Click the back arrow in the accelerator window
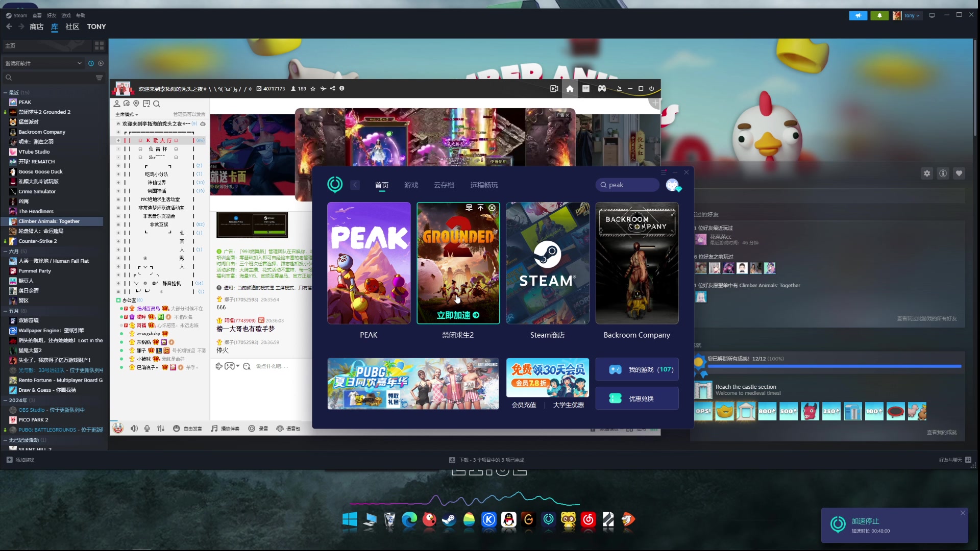The width and height of the screenshot is (980, 551). pos(355,185)
